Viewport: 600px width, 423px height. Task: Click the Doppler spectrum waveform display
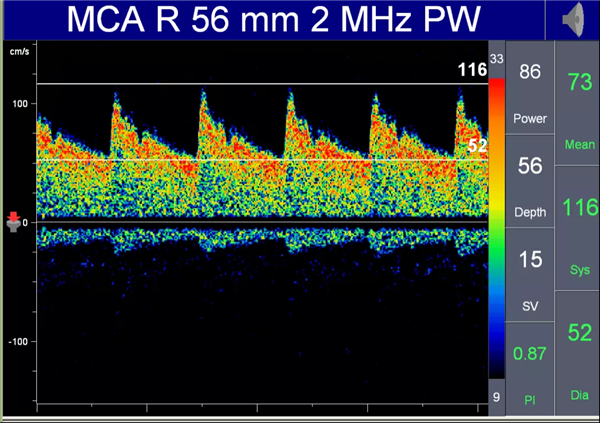tap(262, 222)
